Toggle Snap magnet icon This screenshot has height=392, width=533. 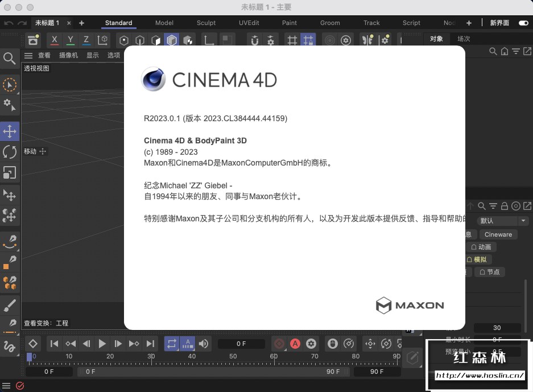(x=255, y=40)
